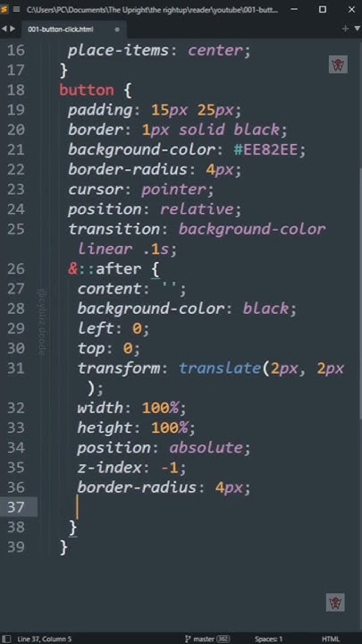Viewport: 362px width, 644px height.
Task: Click the 362 git changes badge
Action: point(223,639)
